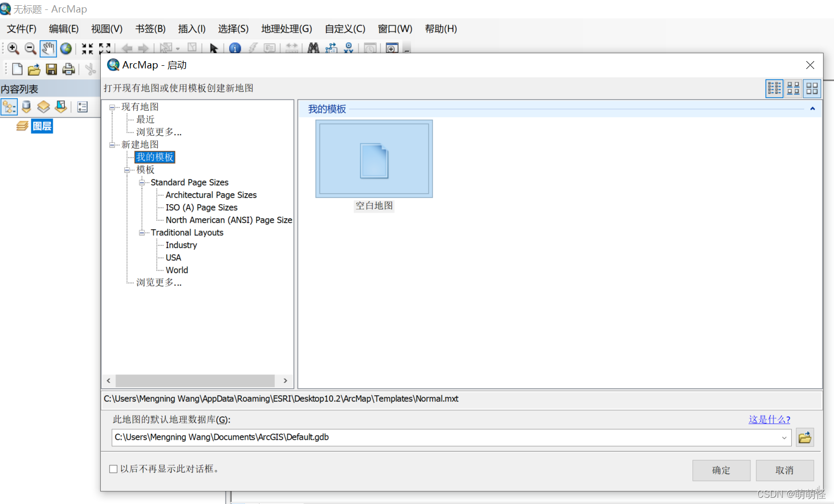This screenshot has width=834, height=504.
Task: Open the 文件(F) menu
Action: (x=21, y=29)
